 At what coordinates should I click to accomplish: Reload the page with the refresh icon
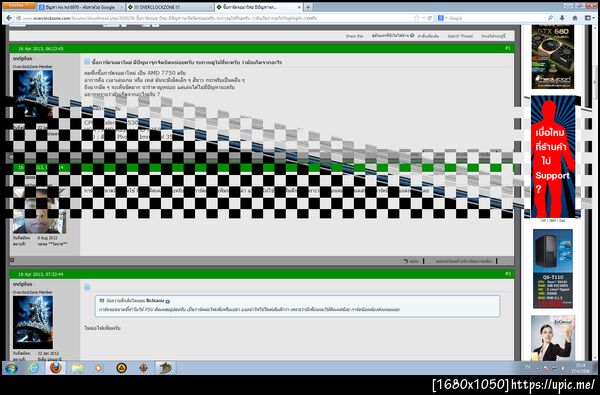(430, 18)
